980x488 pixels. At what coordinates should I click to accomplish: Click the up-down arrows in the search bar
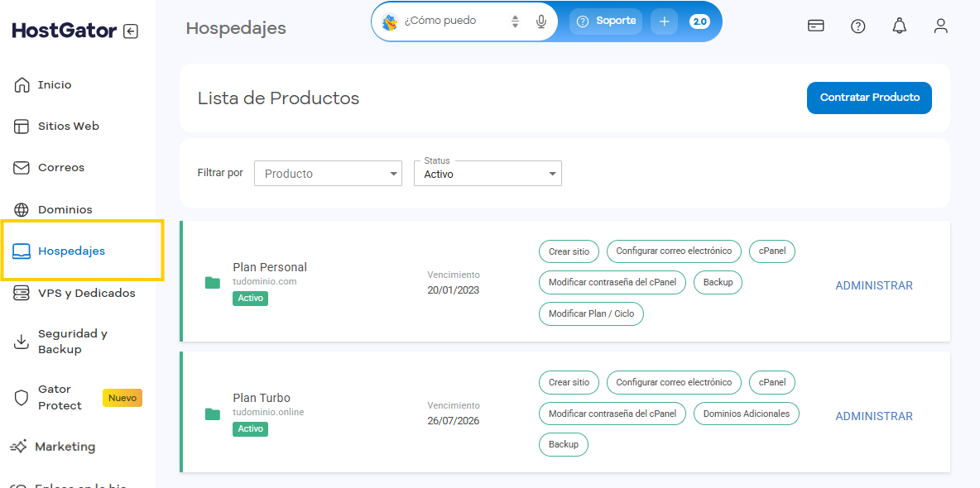coord(515,22)
